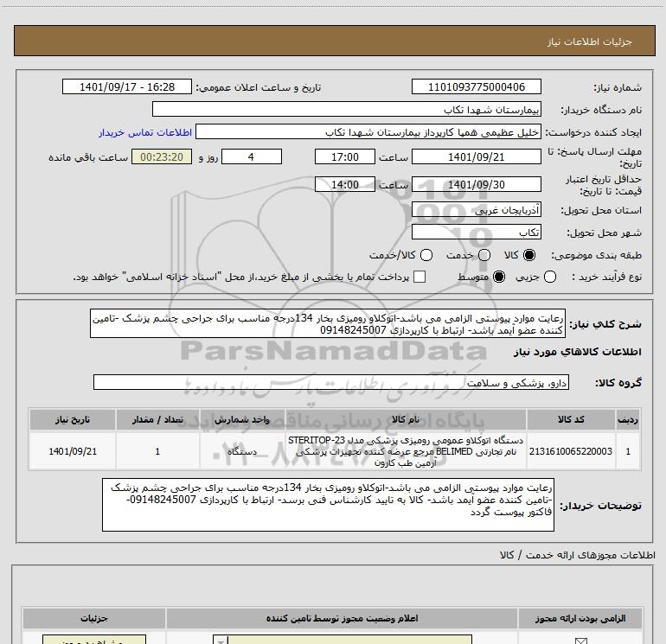Screen dimensions: 666x644
Task: Open the اطلاعات تماس خریدار link
Action: [145, 132]
